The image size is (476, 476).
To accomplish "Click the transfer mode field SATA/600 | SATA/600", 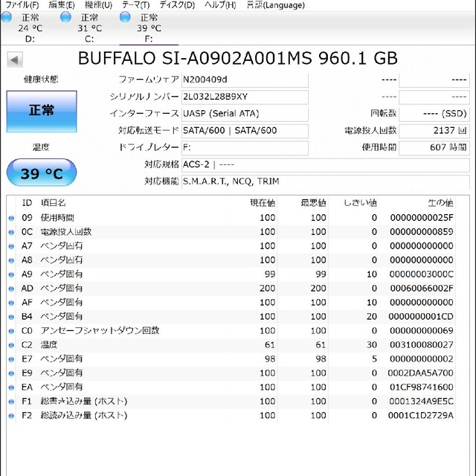I will [245, 131].
